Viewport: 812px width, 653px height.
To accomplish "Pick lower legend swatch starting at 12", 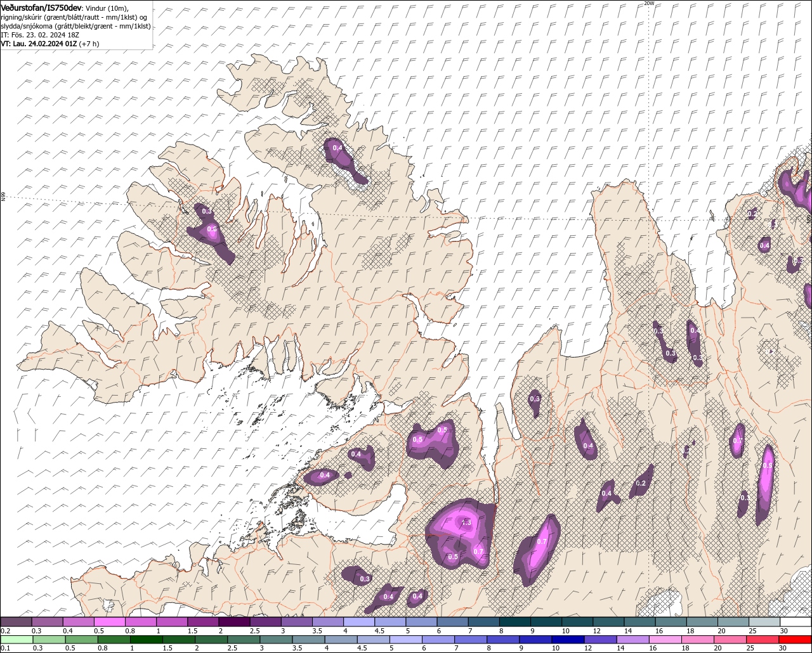I will [x=600, y=640].
